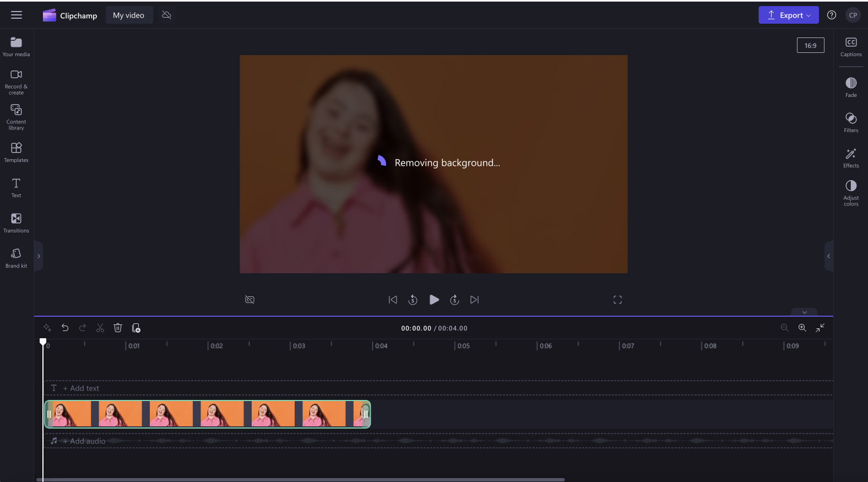Zoom in the timeline
Image resolution: width=868 pixels, height=482 pixels.
click(802, 328)
